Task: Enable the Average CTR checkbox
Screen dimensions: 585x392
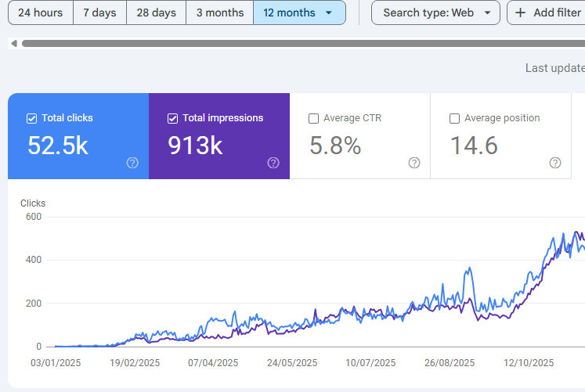Action: 314,118
